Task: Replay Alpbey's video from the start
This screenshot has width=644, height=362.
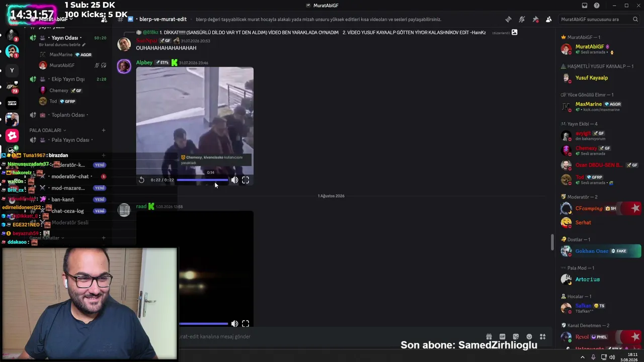Action: coord(142,180)
